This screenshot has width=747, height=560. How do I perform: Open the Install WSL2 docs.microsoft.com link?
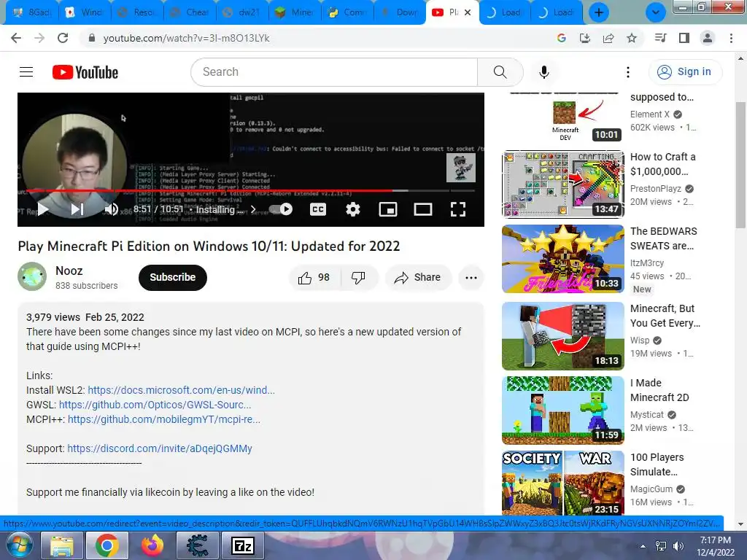(181, 390)
